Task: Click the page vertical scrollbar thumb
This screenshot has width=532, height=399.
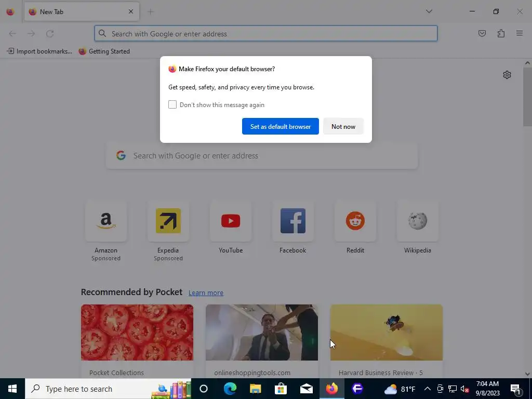Action: click(527, 97)
